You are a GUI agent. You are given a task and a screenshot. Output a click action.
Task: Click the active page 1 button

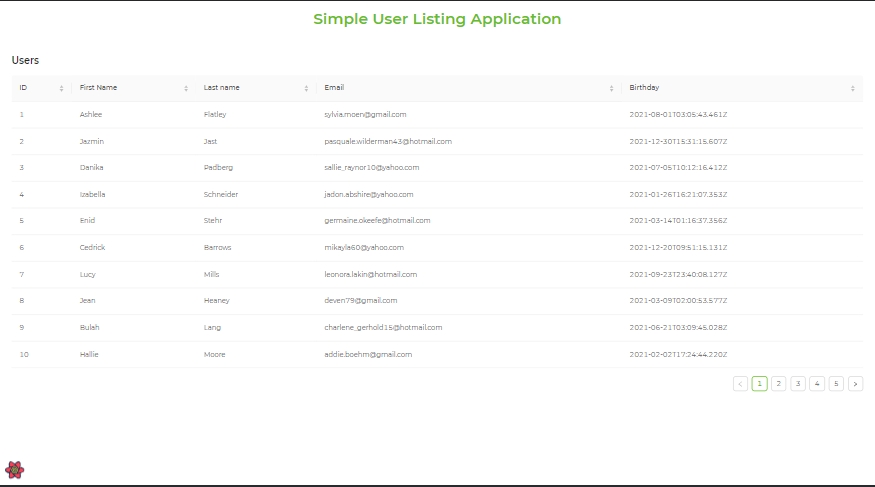click(760, 383)
